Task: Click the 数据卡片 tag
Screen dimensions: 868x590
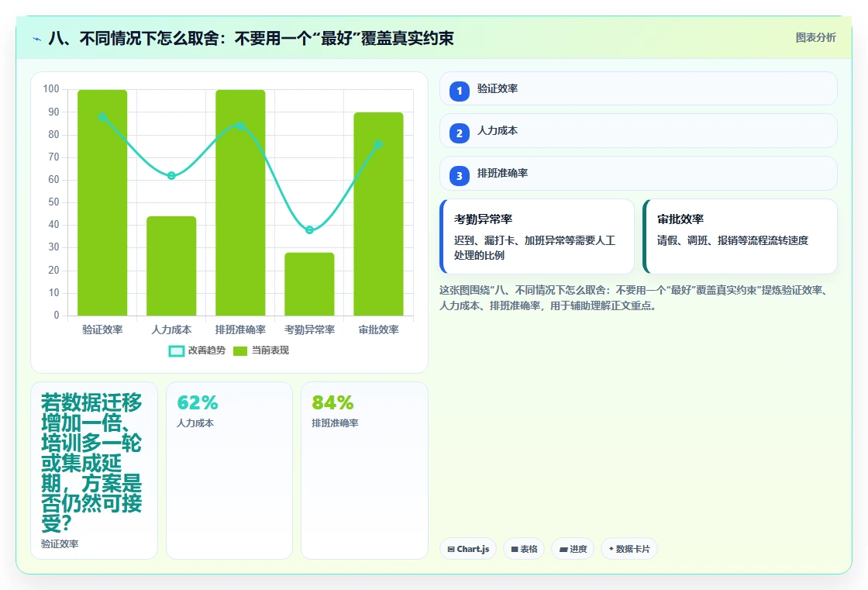Action: click(629, 549)
